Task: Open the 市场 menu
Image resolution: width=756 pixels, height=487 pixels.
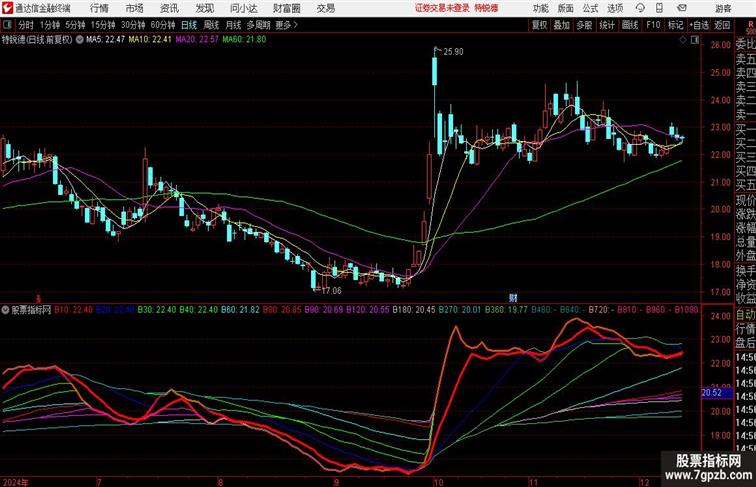Action: [x=135, y=8]
